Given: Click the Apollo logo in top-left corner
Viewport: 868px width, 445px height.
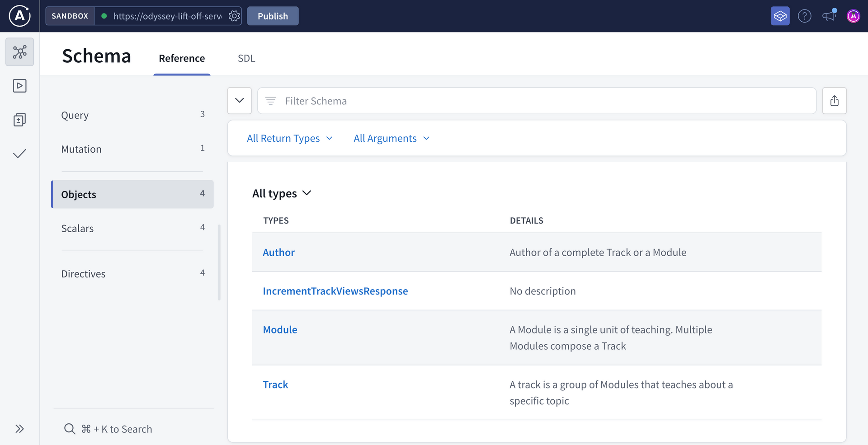Looking at the screenshot, I should click(19, 16).
